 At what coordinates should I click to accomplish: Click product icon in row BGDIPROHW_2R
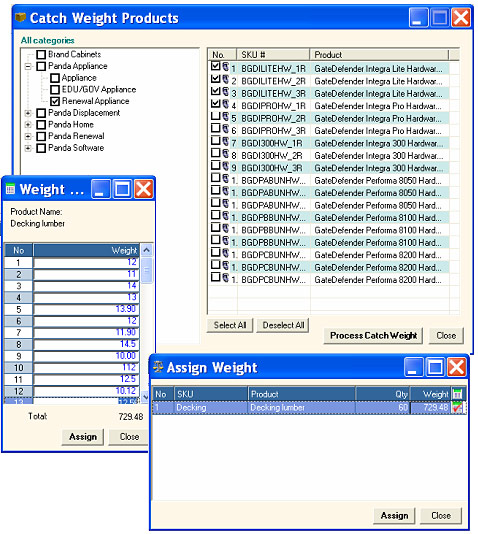[225, 116]
